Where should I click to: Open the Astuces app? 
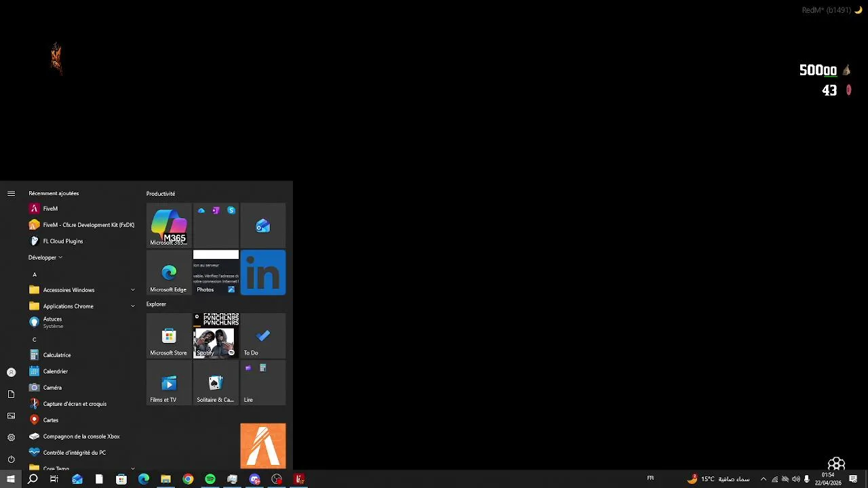click(x=81, y=323)
